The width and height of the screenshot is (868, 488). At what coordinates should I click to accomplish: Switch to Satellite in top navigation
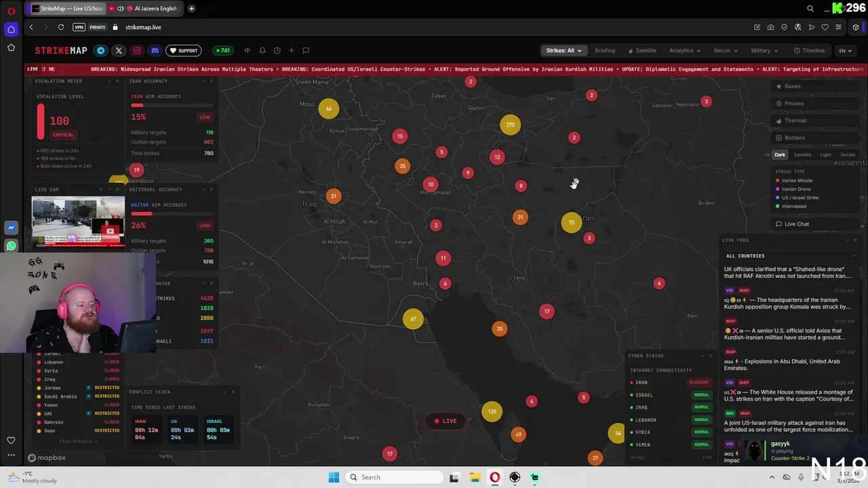point(642,50)
